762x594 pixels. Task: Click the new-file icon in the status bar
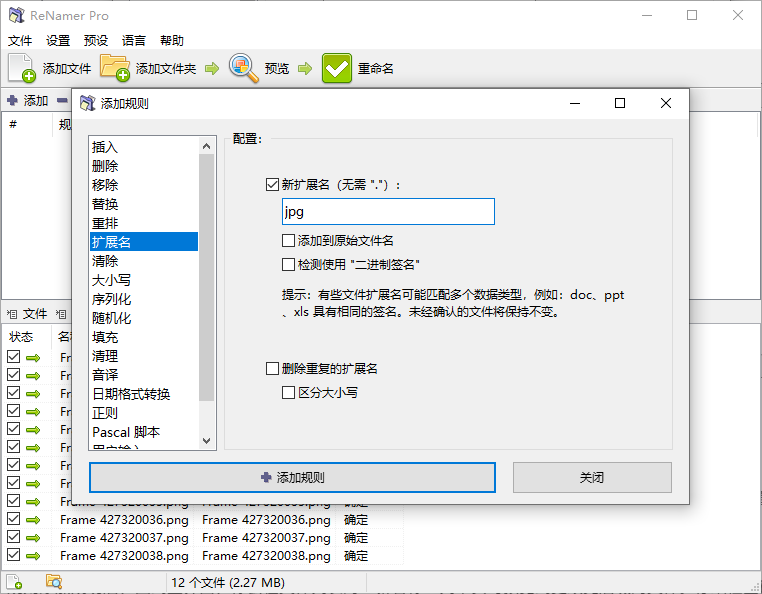(x=14, y=582)
